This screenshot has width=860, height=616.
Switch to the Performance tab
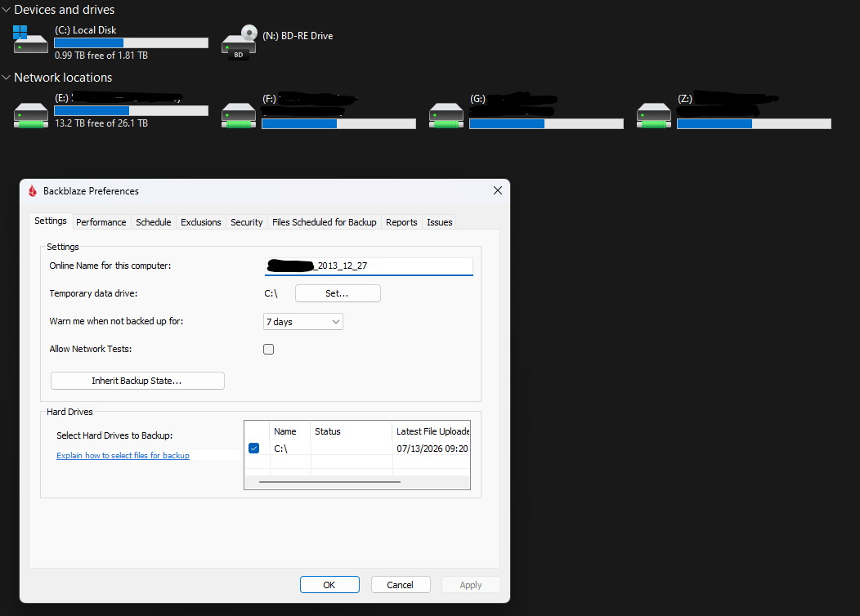(x=101, y=222)
